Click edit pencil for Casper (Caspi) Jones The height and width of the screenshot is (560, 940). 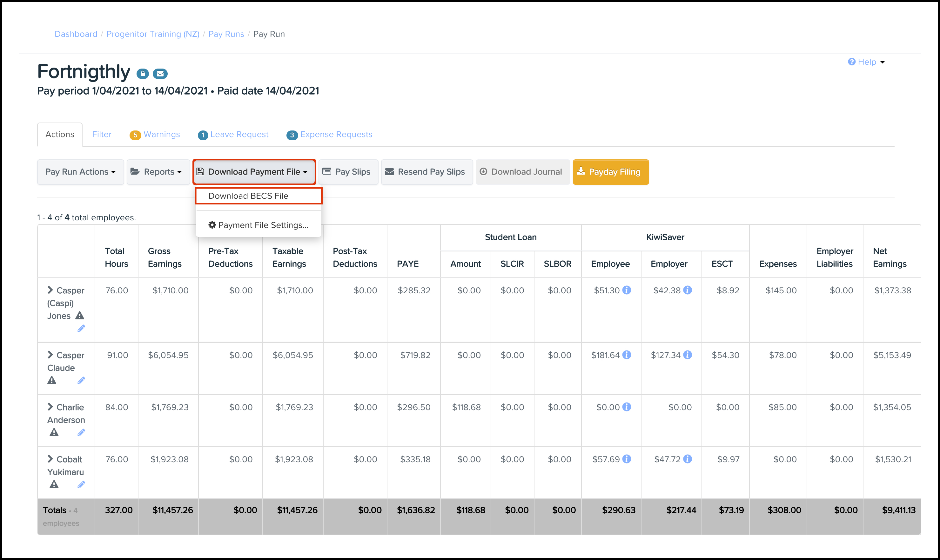coord(81,329)
